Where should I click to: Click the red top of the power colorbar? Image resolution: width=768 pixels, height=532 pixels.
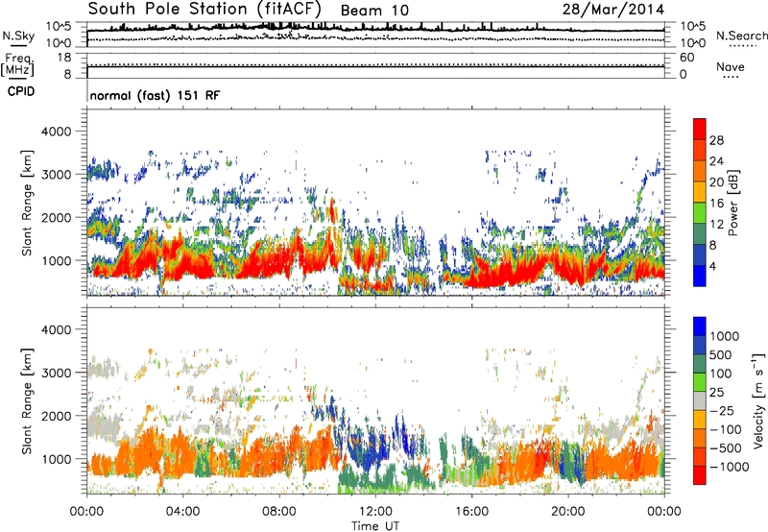point(700,129)
